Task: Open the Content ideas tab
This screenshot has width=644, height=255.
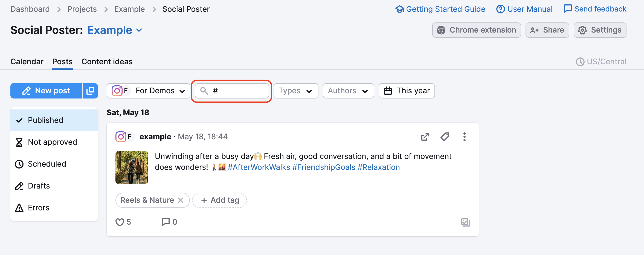Action: point(107,61)
